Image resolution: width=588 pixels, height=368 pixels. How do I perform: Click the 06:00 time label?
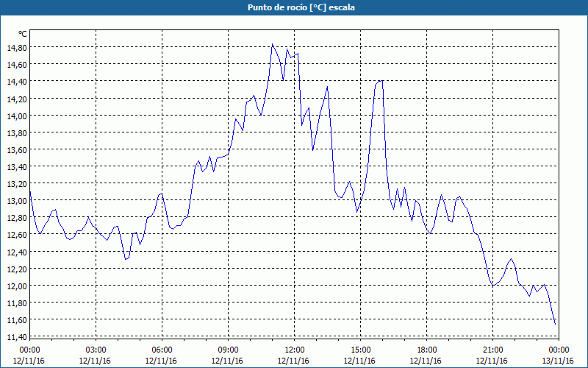[162, 350]
